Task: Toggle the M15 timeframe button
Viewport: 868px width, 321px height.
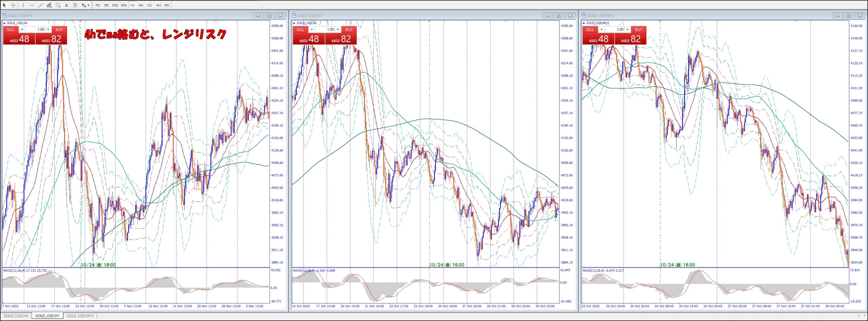Action: coord(115,5)
